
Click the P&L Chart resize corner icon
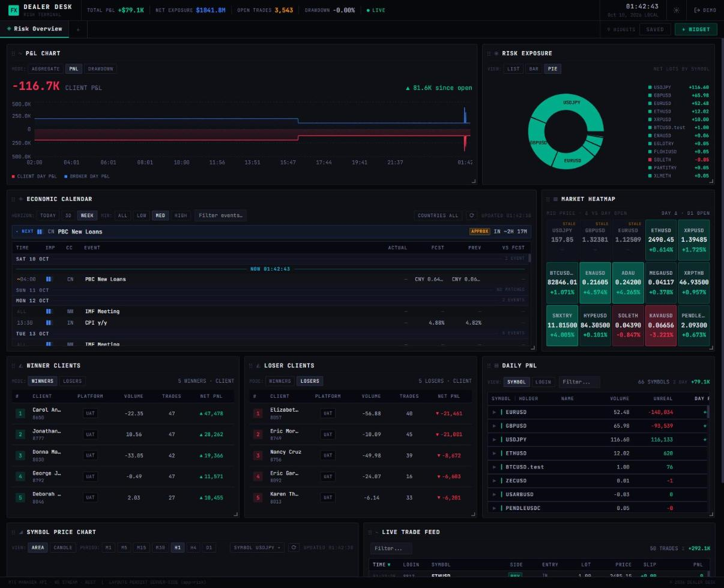coord(474,181)
